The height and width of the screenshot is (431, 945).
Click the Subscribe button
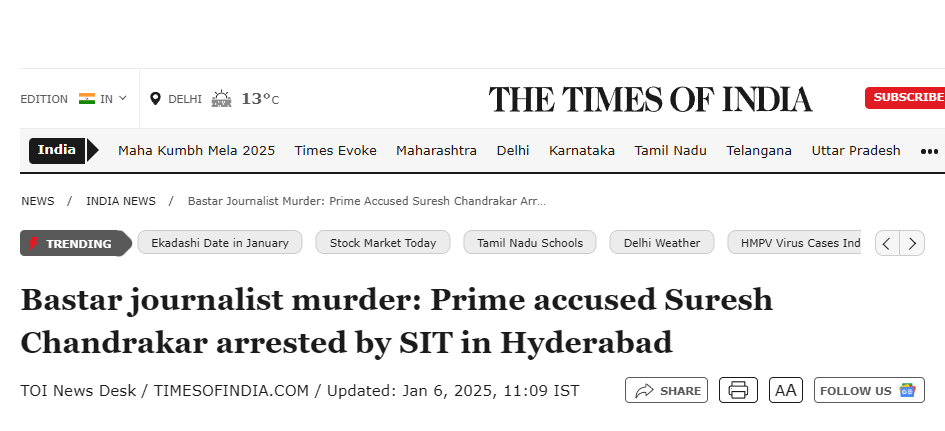(x=904, y=97)
